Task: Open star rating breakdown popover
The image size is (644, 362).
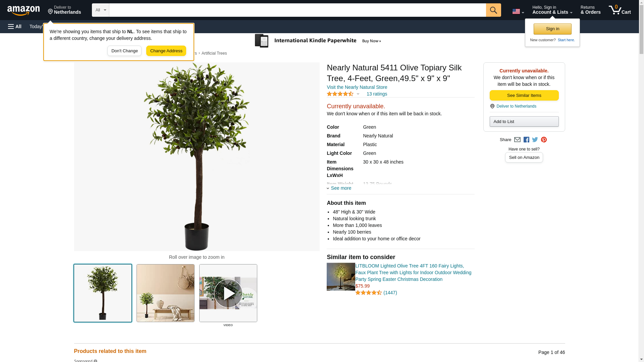Action: [x=343, y=94]
